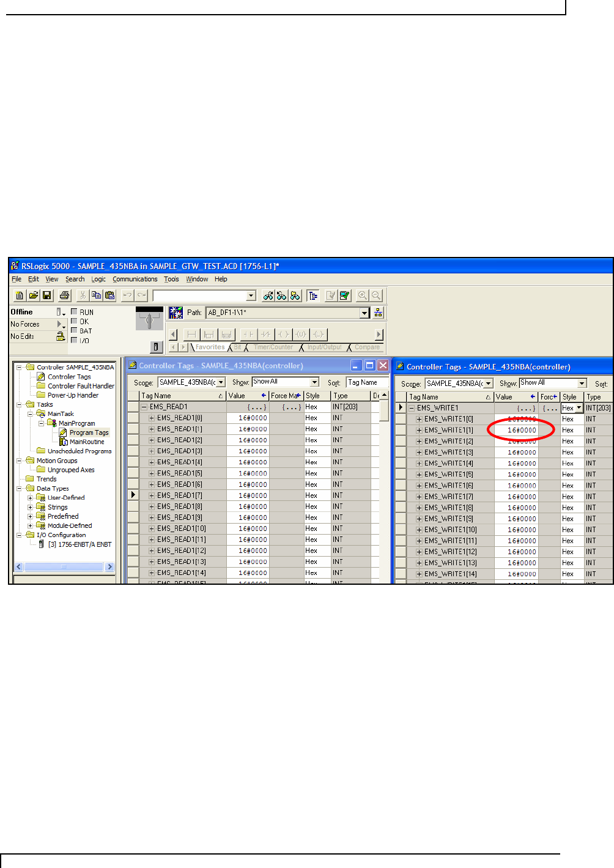614x868 pixels.
Task: Click the Undo arrow icon
Action: tap(127, 295)
